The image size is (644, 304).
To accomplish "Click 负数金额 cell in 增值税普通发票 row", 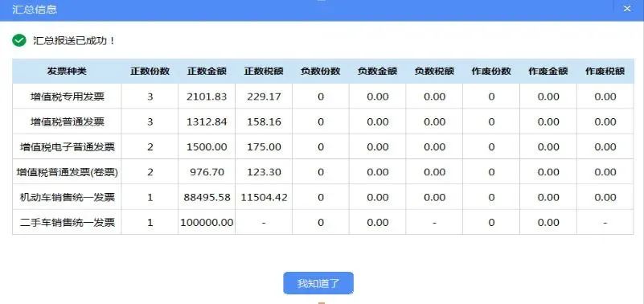I will point(377,121).
